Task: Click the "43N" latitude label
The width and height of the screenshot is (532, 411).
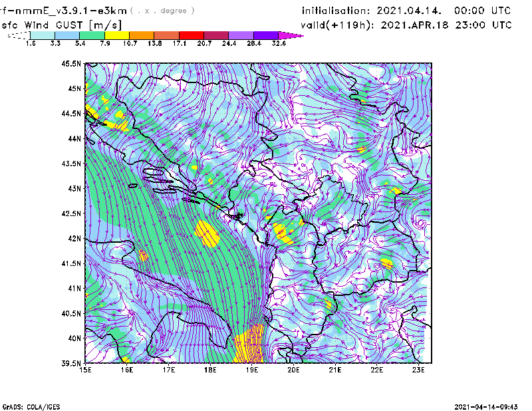Action: click(x=74, y=188)
